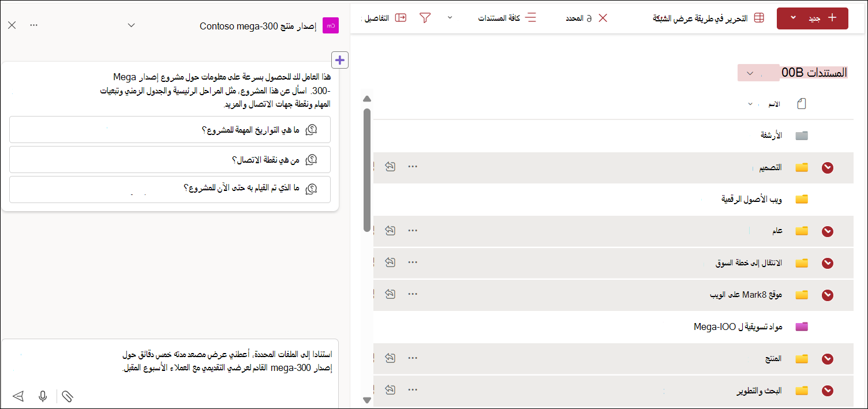Click the purple plus new chat button
Screen dimensions: 868x409
coord(340,59)
